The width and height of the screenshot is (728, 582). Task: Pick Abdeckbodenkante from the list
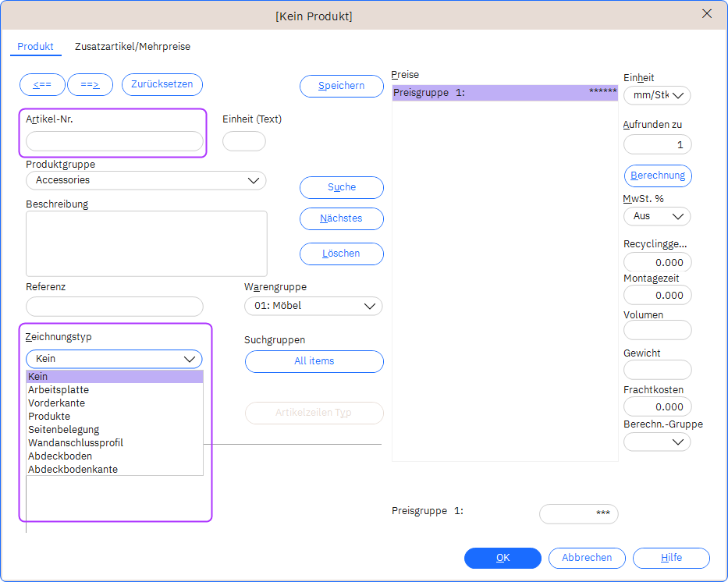click(73, 470)
